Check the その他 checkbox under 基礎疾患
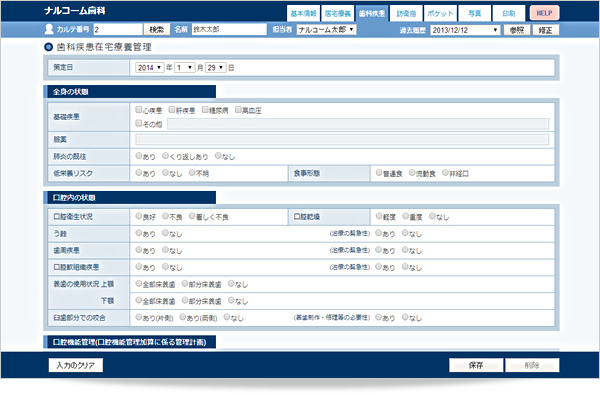 [139, 123]
